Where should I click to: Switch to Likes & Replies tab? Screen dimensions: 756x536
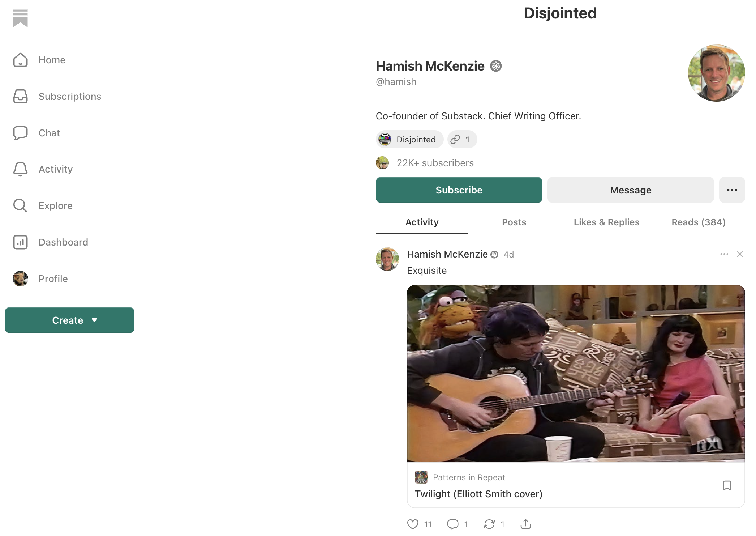coord(606,222)
